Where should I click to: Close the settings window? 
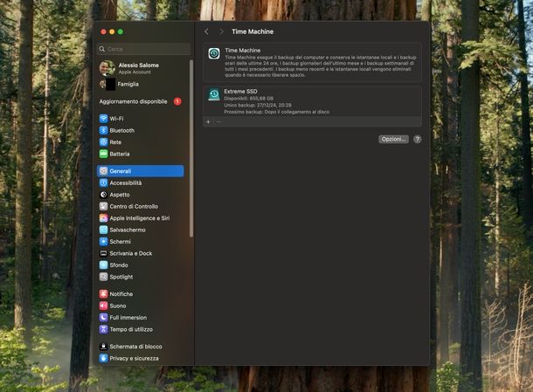point(103,31)
